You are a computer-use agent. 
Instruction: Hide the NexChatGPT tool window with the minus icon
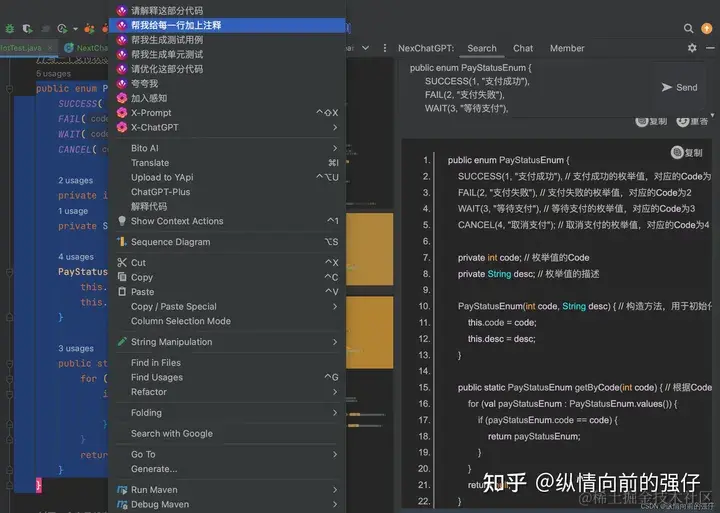point(710,48)
